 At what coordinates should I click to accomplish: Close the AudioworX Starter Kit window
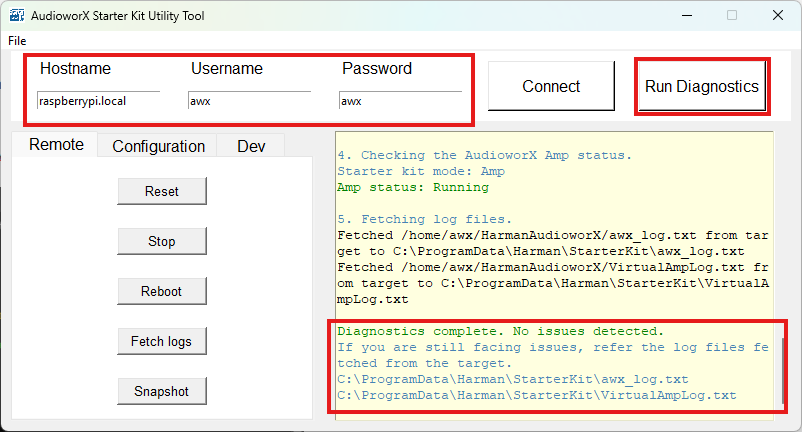click(x=777, y=15)
